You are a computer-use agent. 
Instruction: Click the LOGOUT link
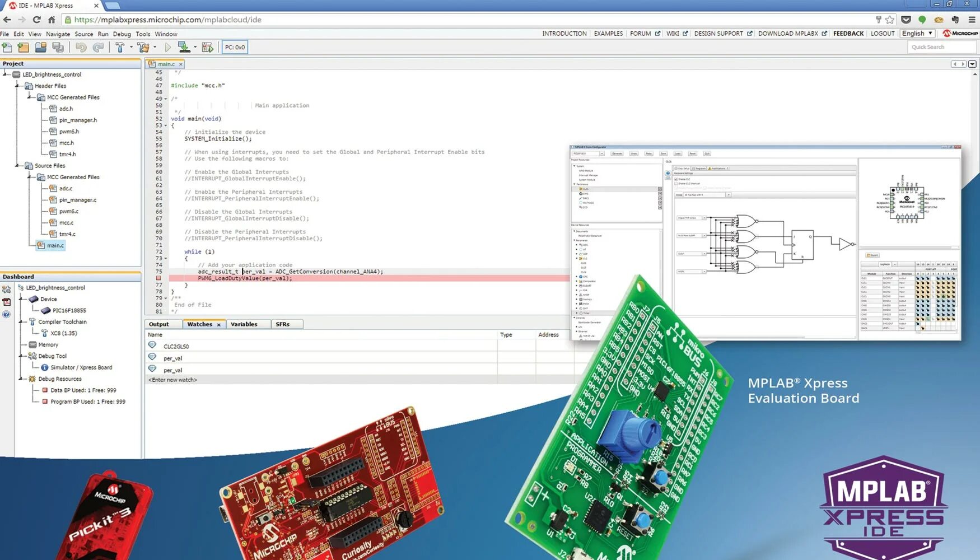point(883,34)
